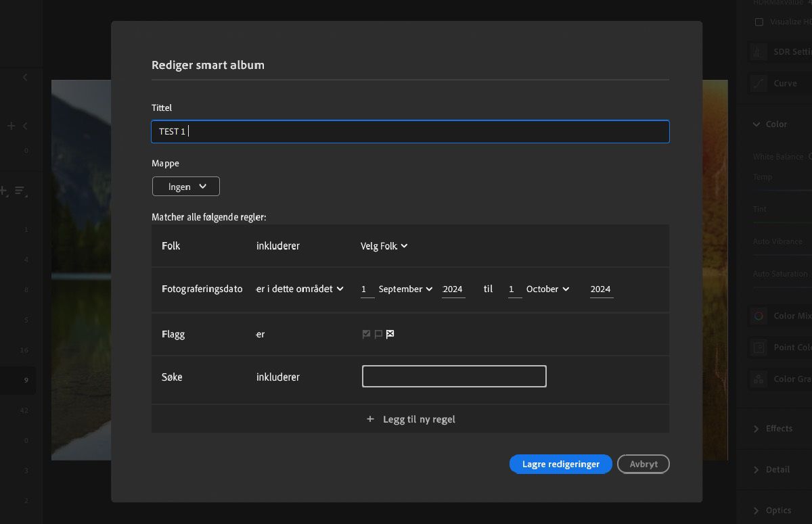812x524 pixels.
Task: Open the Velg Folk dropdown
Action: (383, 245)
